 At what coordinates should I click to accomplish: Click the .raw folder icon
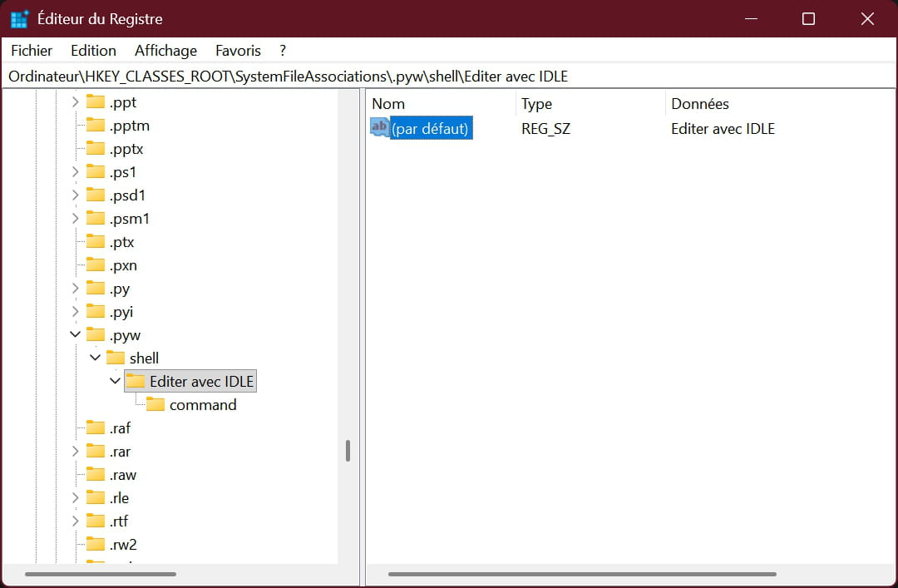[x=96, y=475]
